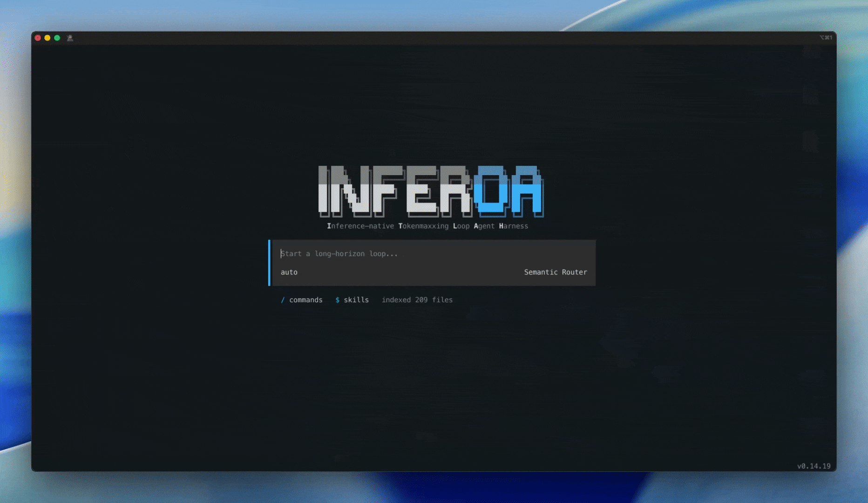The image size is (868, 503).
Task: Minimize the terminal window with yellow button
Action: click(x=47, y=38)
